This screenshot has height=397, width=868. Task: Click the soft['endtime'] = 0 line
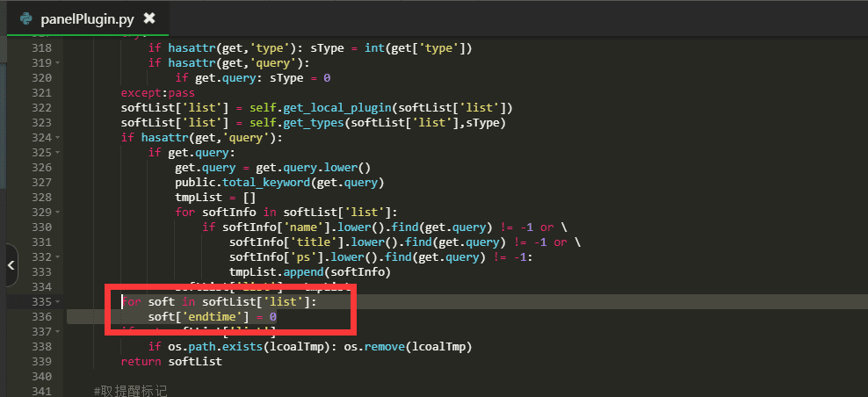tap(212, 316)
